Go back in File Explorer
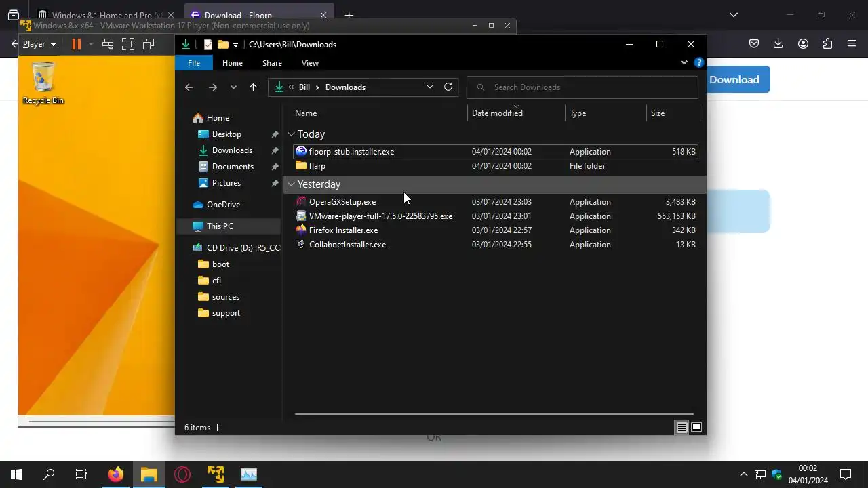Image resolution: width=868 pixels, height=488 pixels. (189, 87)
